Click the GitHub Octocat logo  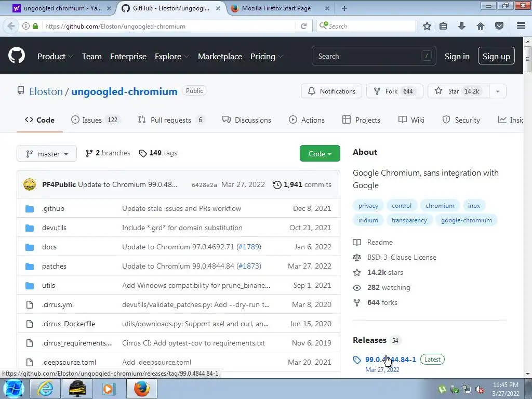point(17,55)
